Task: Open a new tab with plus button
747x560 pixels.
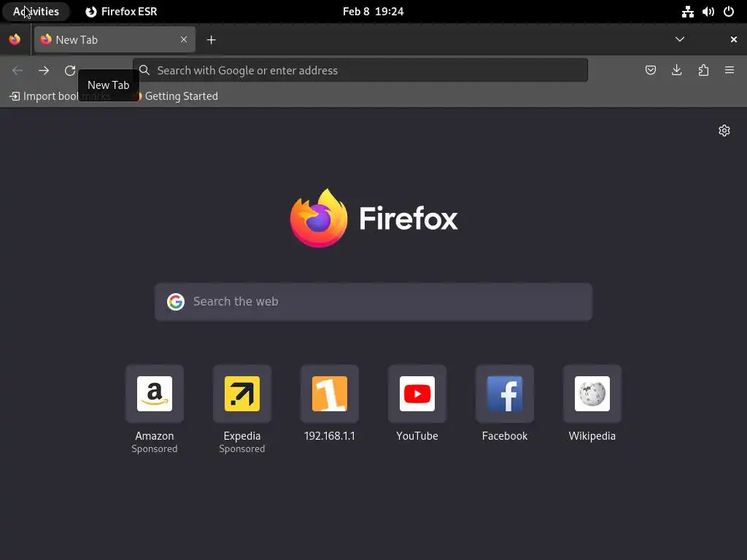Action: pyautogui.click(x=211, y=40)
